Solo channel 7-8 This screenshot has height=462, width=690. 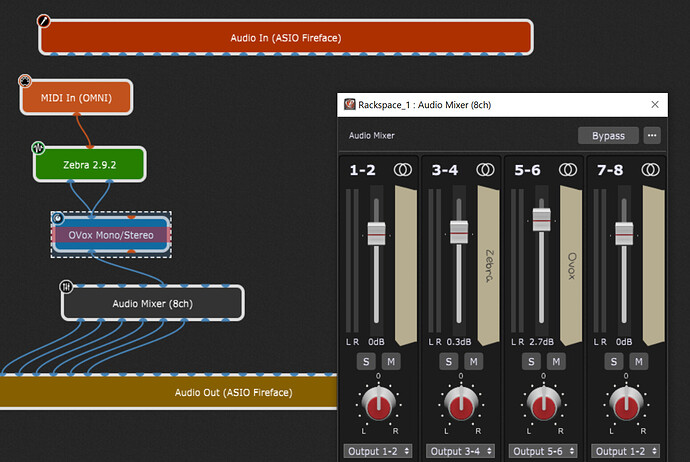click(613, 362)
